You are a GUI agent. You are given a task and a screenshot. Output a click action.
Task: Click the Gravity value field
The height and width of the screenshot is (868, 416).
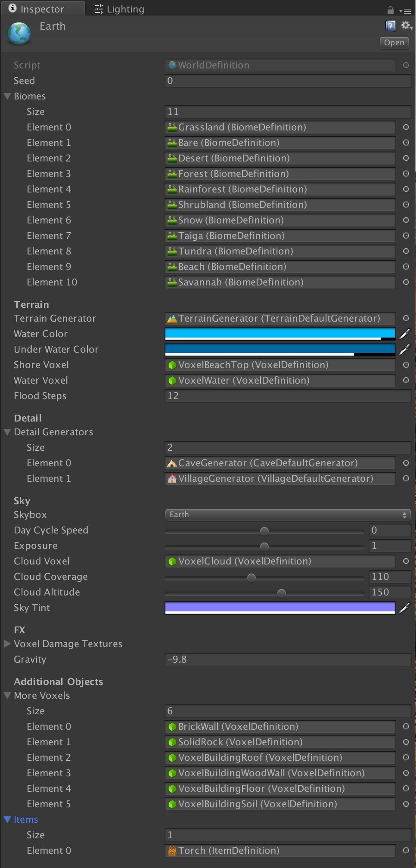click(x=288, y=660)
